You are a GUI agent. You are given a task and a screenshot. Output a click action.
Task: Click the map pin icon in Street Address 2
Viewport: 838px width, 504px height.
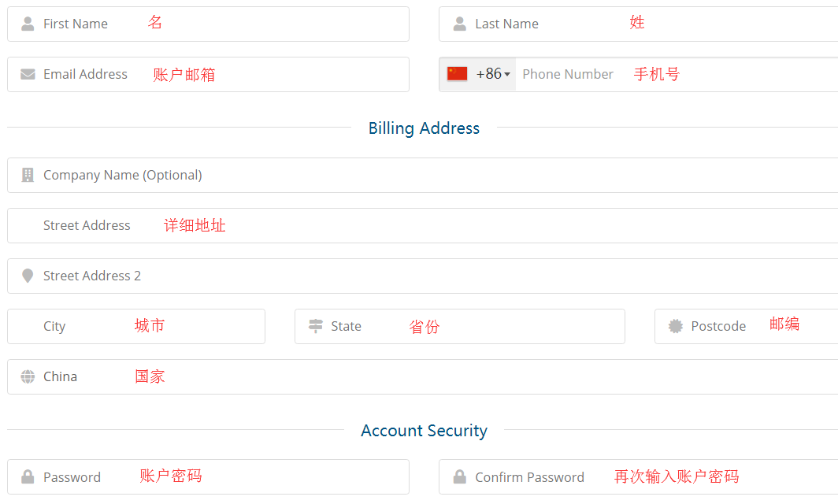pyautogui.click(x=28, y=276)
